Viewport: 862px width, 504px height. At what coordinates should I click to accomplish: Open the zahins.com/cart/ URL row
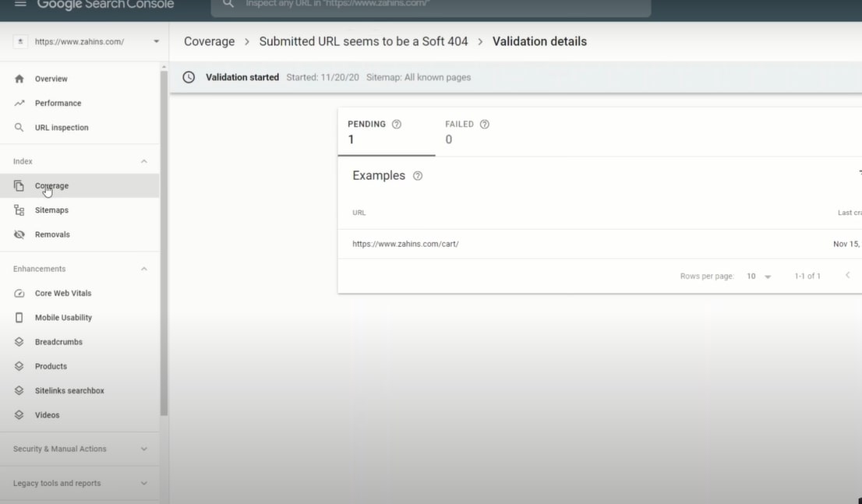[x=405, y=244]
